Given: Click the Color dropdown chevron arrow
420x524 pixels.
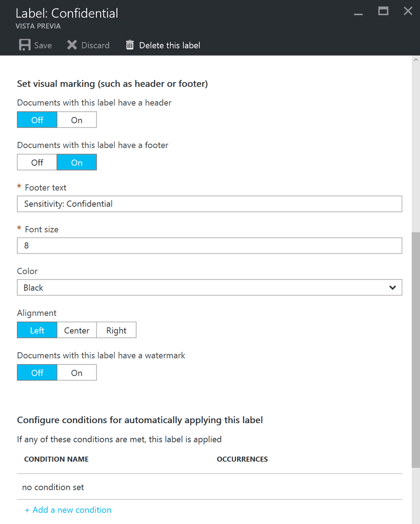Looking at the screenshot, I should [x=393, y=287].
